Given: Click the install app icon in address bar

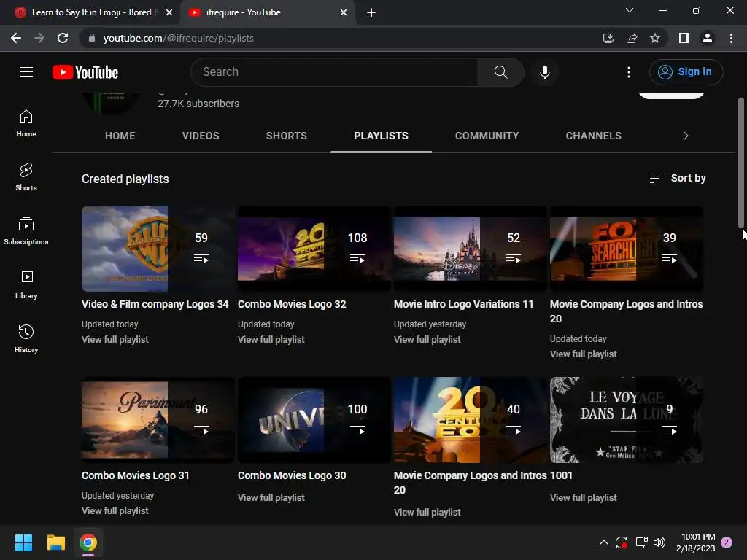Looking at the screenshot, I should click(x=608, y=38).
